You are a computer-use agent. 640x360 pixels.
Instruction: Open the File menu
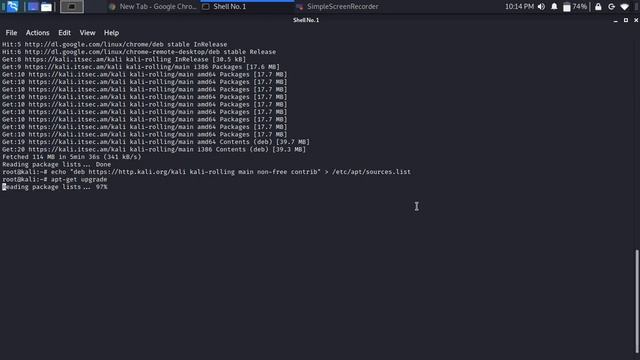(x=11, y=33)
